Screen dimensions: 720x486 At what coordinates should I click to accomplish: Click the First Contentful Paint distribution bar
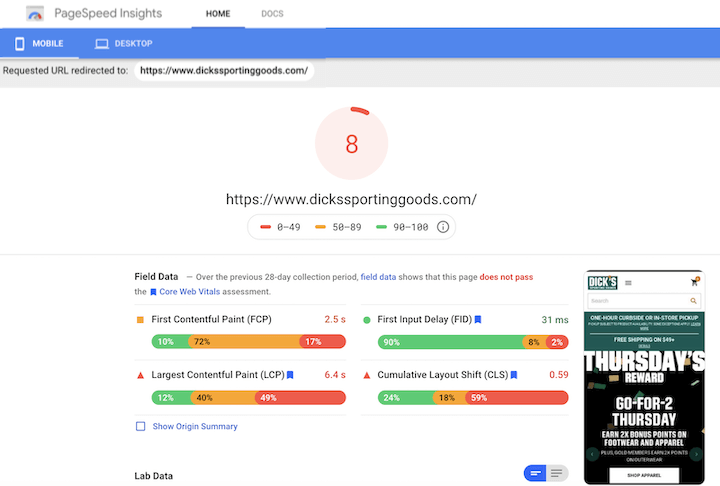tap(248, 342)
